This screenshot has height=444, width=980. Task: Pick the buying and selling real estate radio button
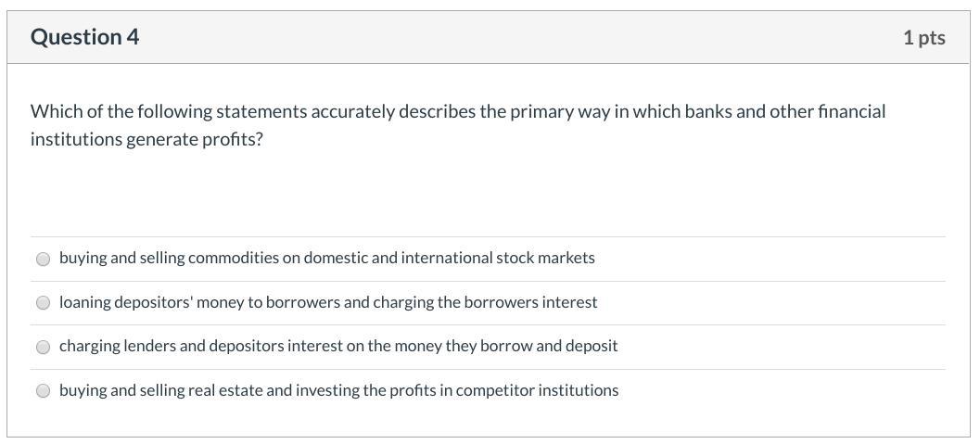(43, 391)
